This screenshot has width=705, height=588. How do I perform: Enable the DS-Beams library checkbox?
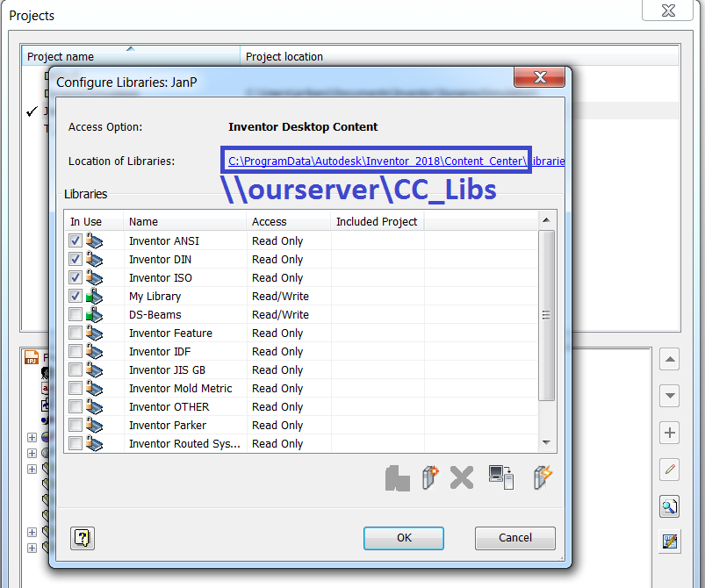(x=76, y=314)
